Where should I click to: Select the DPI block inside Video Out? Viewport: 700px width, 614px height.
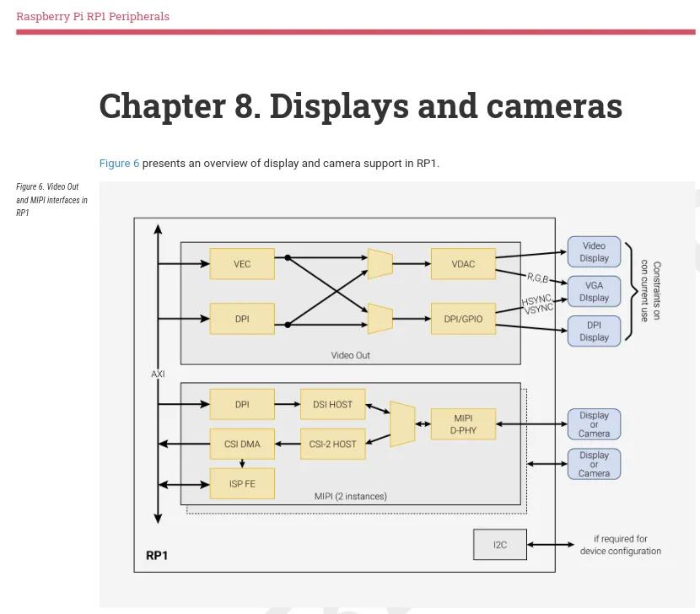(x=241, y=319)
